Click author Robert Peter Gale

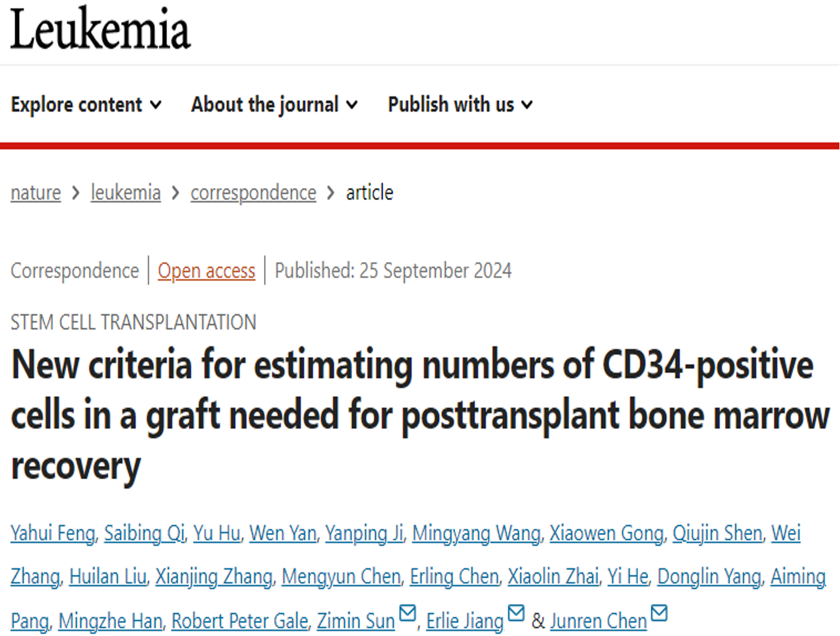pos(240,621)
